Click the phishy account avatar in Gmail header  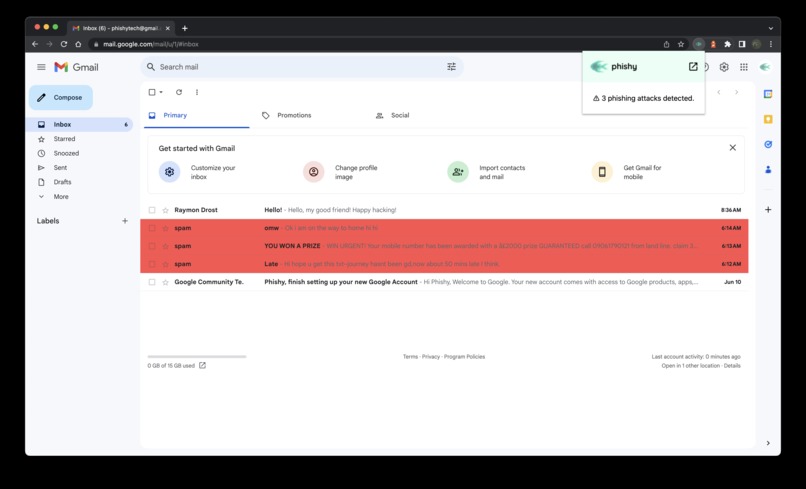pos(765,67)
